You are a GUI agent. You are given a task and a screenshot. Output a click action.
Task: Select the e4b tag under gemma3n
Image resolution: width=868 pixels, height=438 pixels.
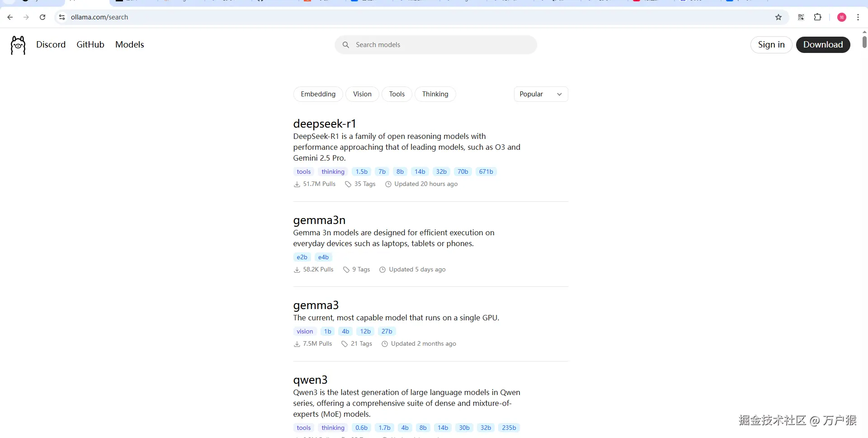click(323, 257)
